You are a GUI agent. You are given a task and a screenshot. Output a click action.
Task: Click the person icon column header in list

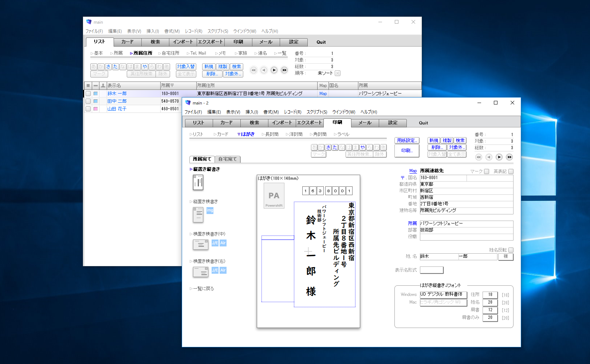coord(103,86)
